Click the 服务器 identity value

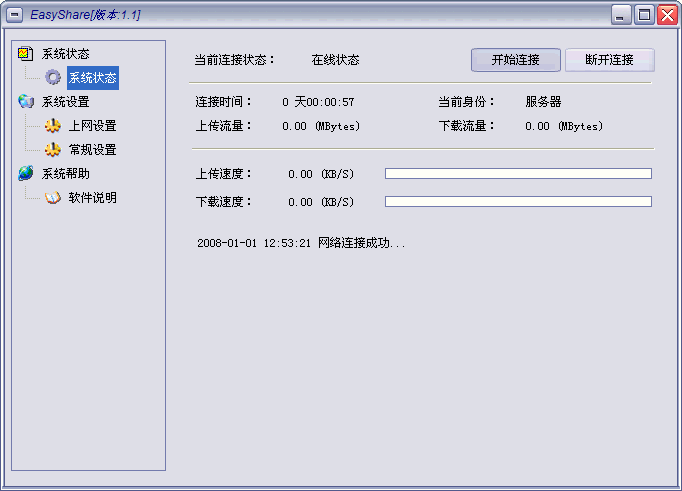tap(543, 102)
